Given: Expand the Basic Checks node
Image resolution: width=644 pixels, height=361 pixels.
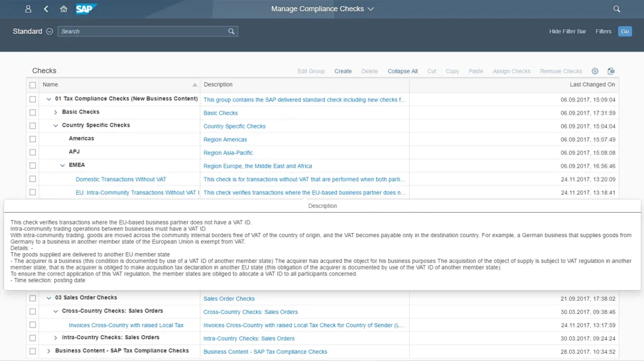Looking at the screenshot, I should tap(56, 113).
